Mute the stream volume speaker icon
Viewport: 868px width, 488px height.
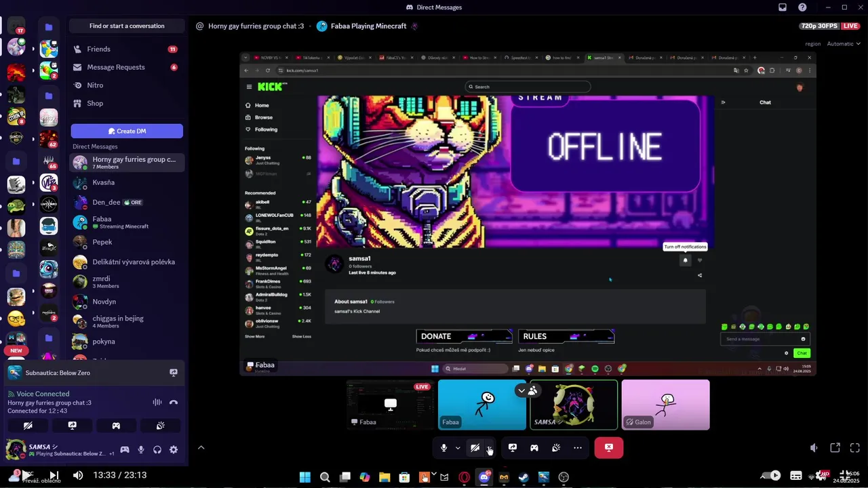814,448
